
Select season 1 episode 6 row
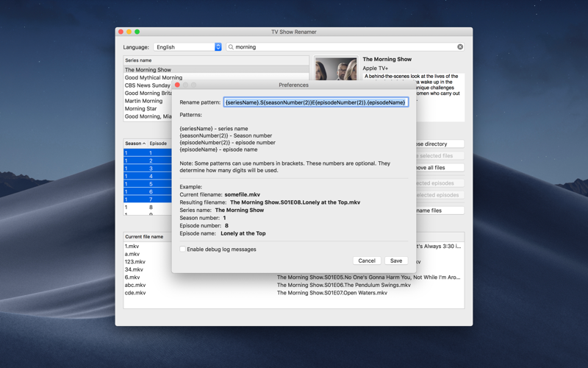tap(148, 191)
